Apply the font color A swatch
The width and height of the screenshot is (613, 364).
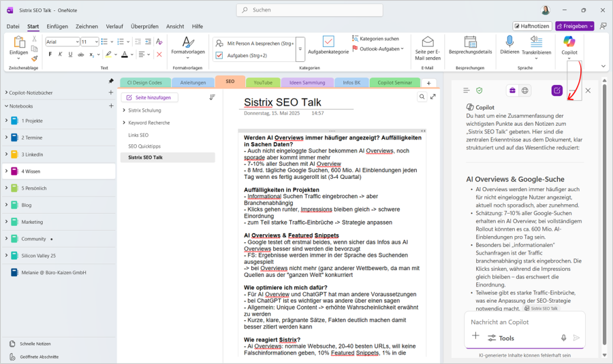pos(125,54)
